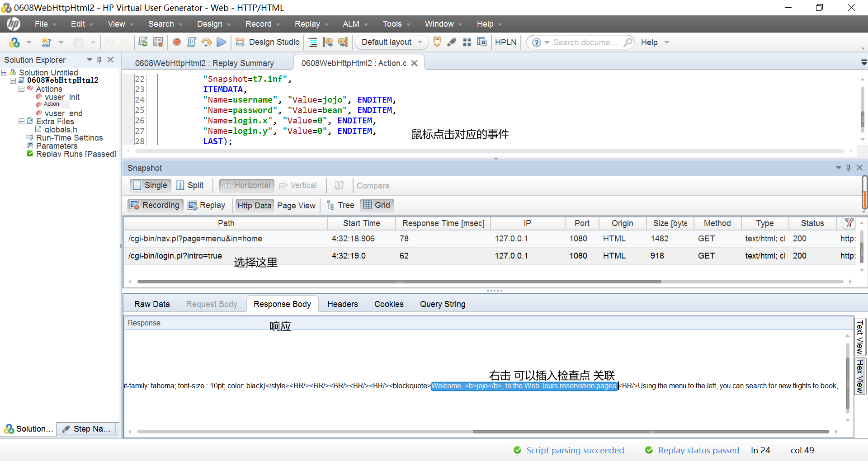Click the New Script icon
This screenshot has height=461, width=868.
pos(46,42)
